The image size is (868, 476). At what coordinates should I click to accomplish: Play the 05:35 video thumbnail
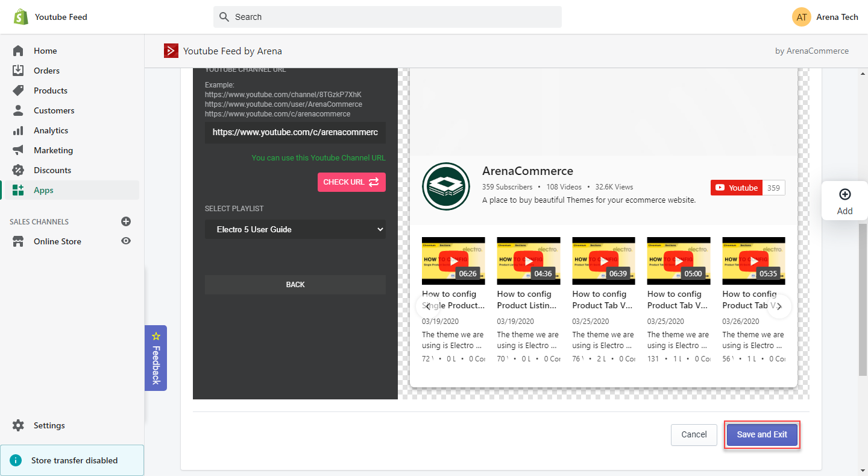(753, 261)
